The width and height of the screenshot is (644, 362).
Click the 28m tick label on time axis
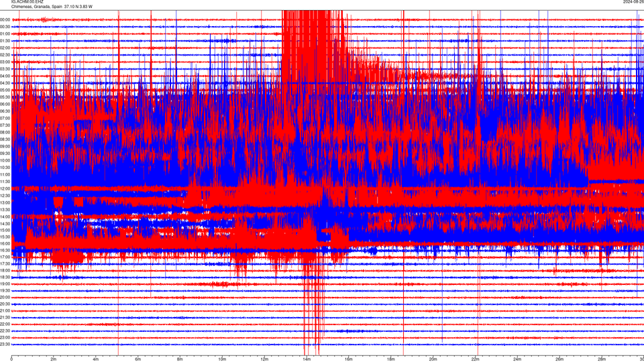tap(602, 359)
